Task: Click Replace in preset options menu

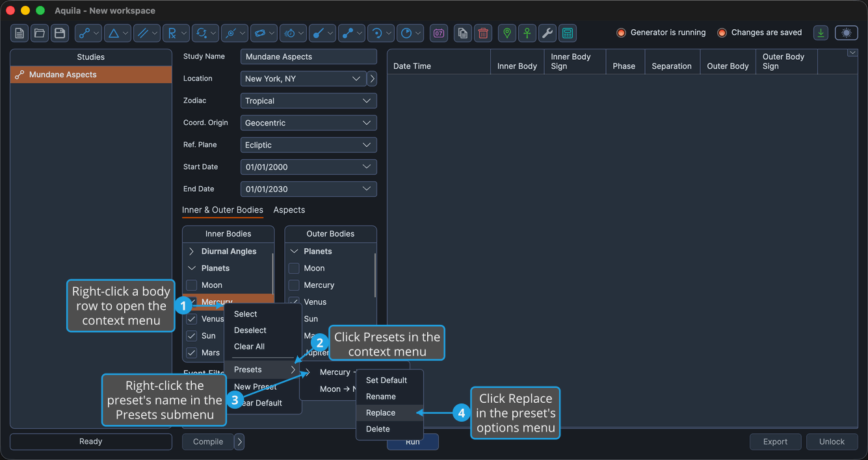Action: pos(390,413)
